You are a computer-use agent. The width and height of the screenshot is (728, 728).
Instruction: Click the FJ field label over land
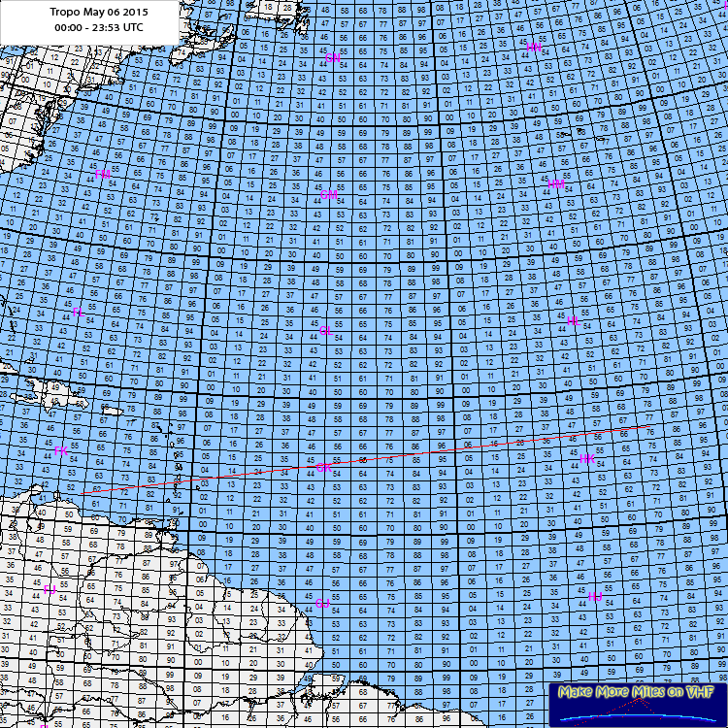49,589
